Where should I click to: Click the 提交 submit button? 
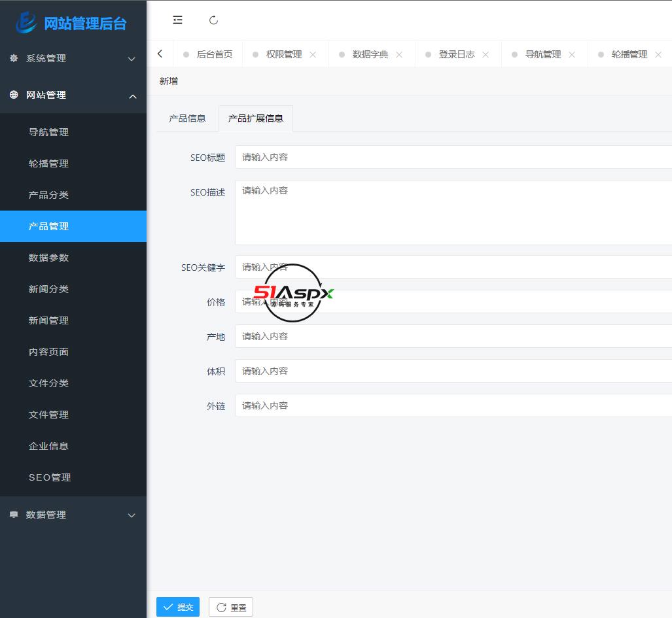tap(178, 607)
